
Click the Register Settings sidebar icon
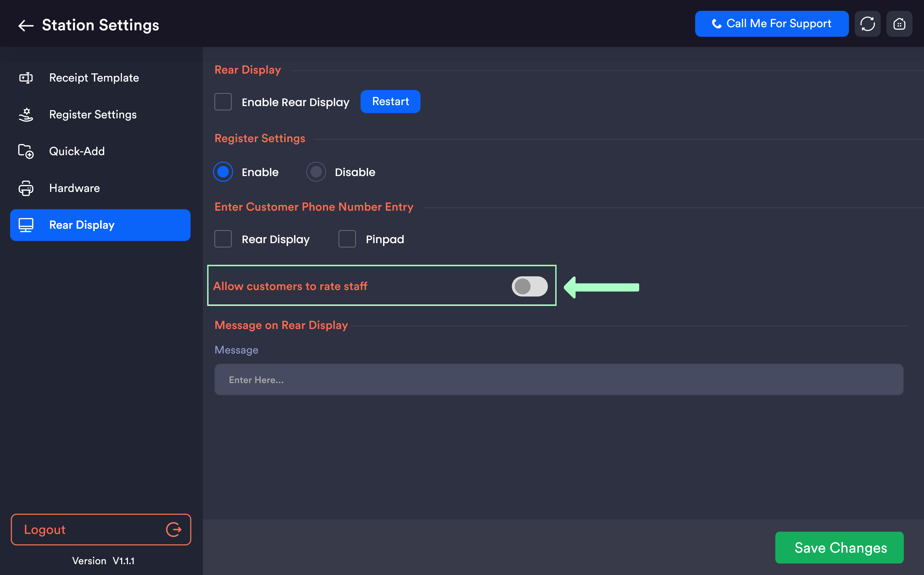pyautogui.click(x=26, y=114)
